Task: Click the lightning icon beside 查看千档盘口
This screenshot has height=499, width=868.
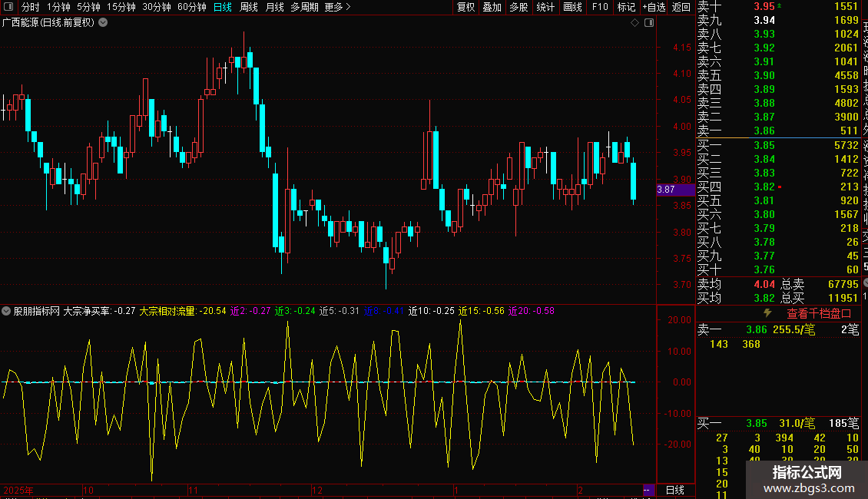Action: click(768, 313)
